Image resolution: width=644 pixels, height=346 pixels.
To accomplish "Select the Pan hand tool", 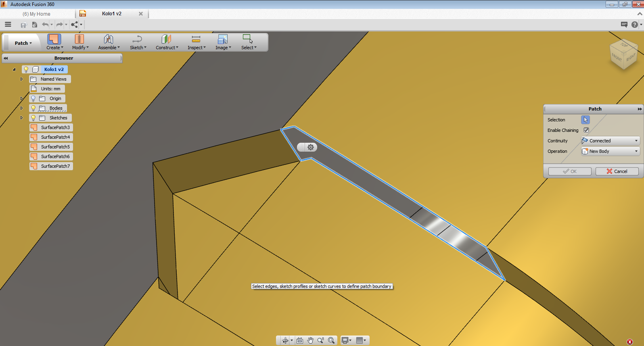I will click(310, 340).
